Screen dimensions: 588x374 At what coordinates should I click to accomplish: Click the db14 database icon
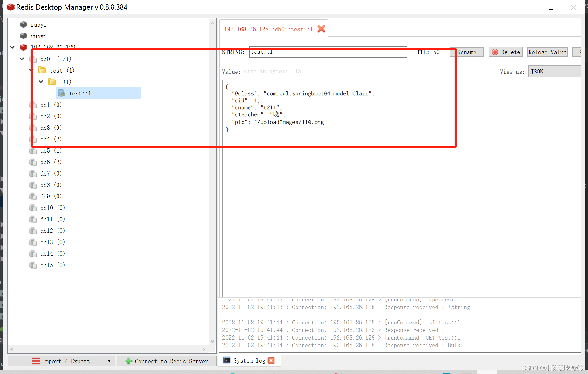33,253
